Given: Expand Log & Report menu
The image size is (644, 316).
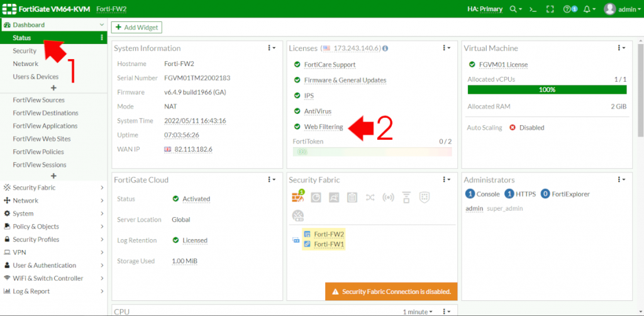Looking at the screenshot, I should (x=53, y=291).
